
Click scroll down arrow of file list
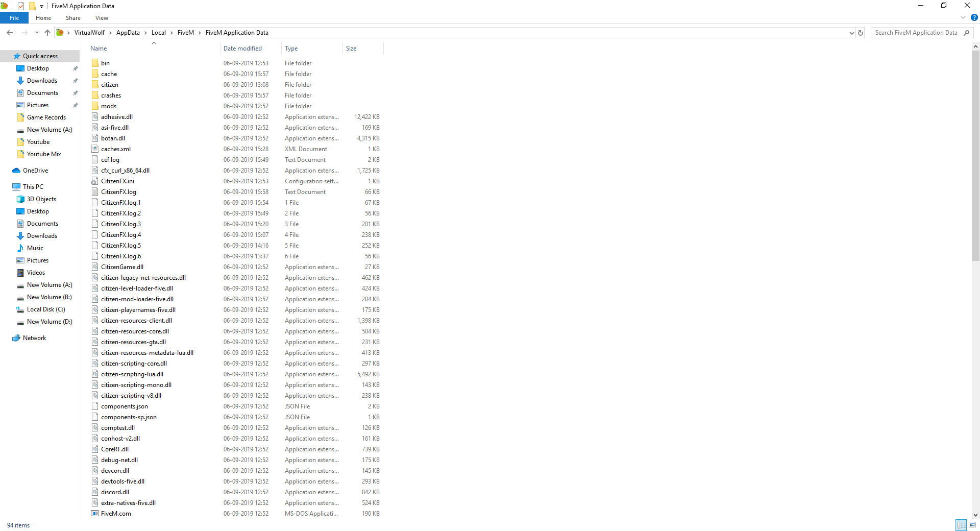pos(975,515)
